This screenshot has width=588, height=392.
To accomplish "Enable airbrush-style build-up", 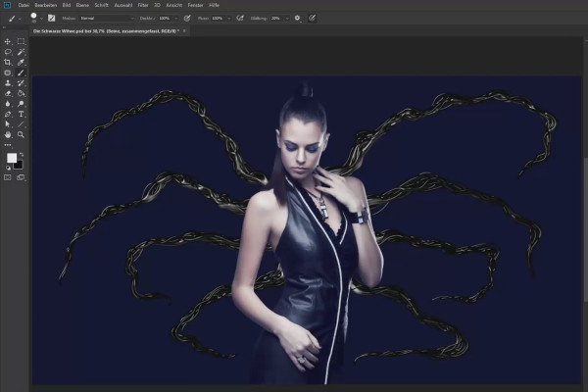I will click(x=240, y=18).
